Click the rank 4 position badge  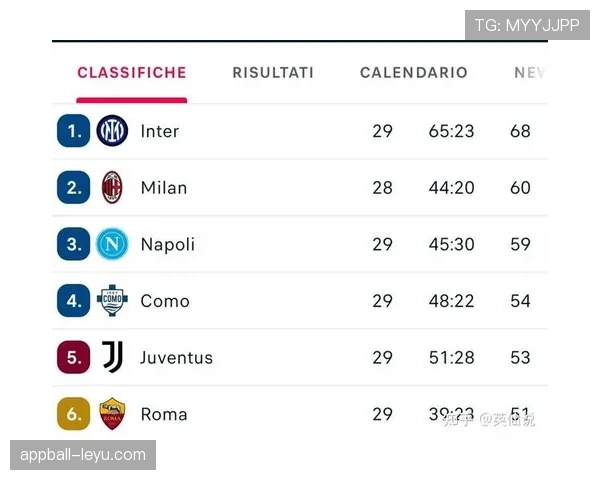click(x=74, y=300)
